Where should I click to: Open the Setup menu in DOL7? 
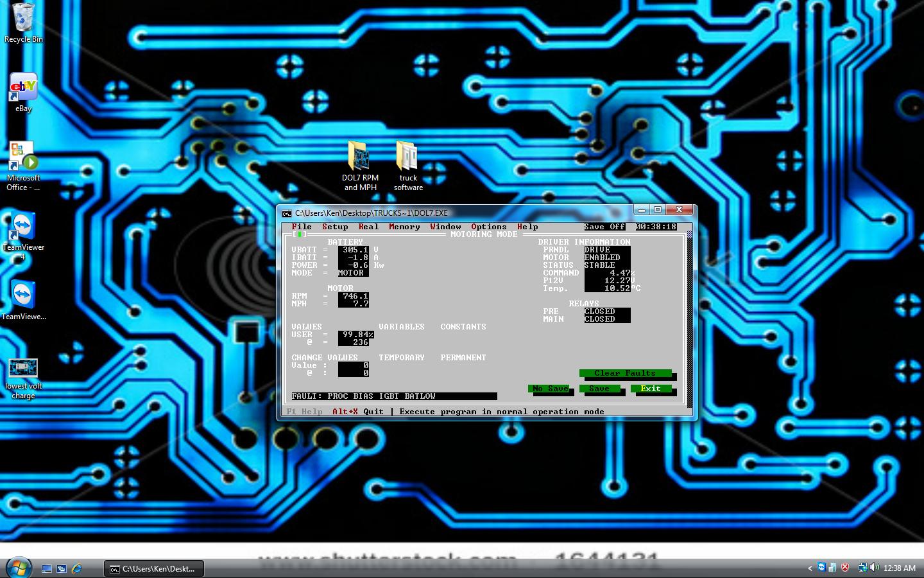coord(335,227)
